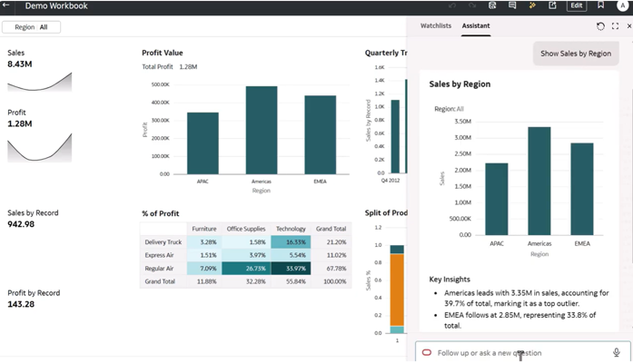Open the user profile avatar A
The height and width of the screenshot is (364, 633).
(x=622, y=5)
